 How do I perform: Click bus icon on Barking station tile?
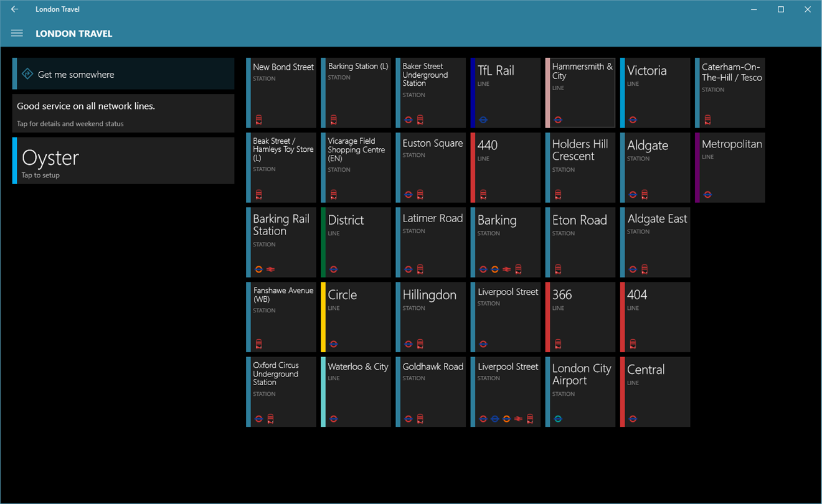(519, 269)
